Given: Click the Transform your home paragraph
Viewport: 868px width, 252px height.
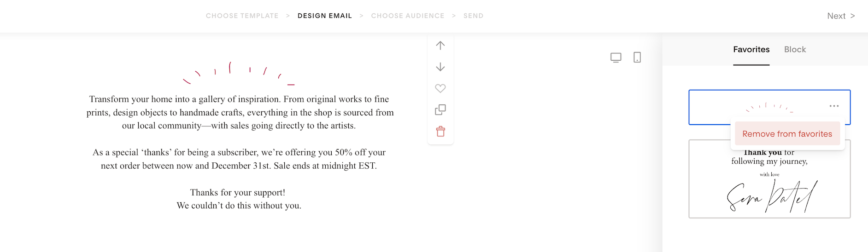Looking at the screenshot, I should pos(240,112).
